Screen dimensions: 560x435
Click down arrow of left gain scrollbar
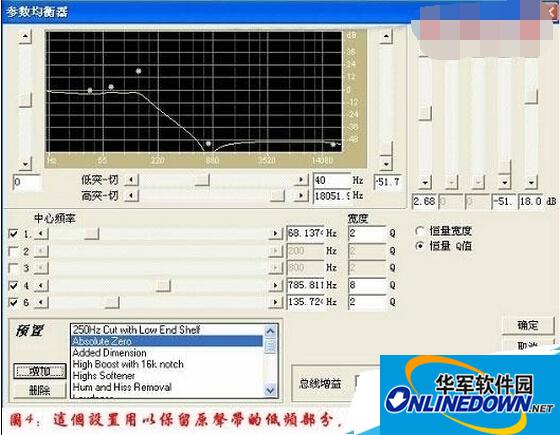pyautogui.click(x=25, y=164)
